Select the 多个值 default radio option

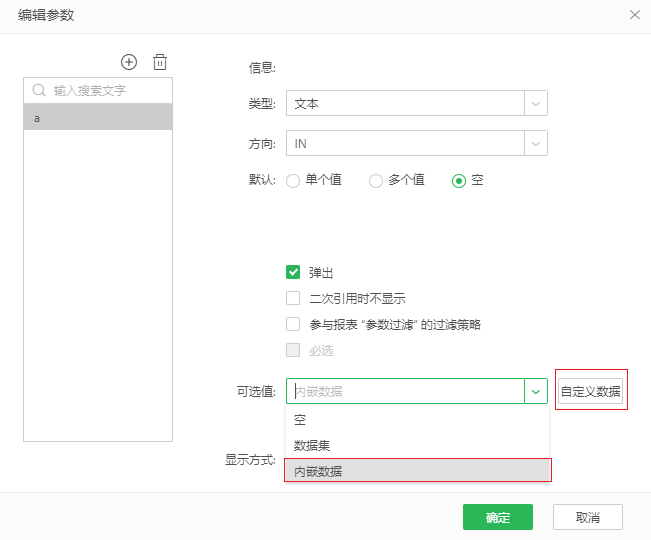(x=376, y=181)
